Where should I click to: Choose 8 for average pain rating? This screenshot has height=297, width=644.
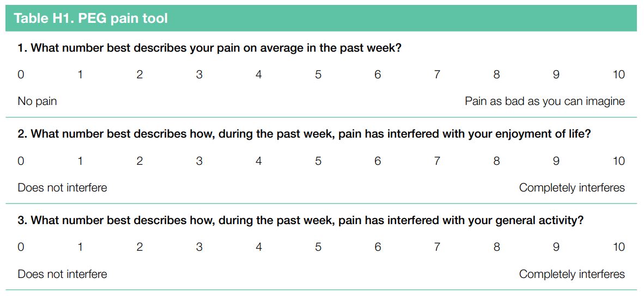click(x=496, y=75)
